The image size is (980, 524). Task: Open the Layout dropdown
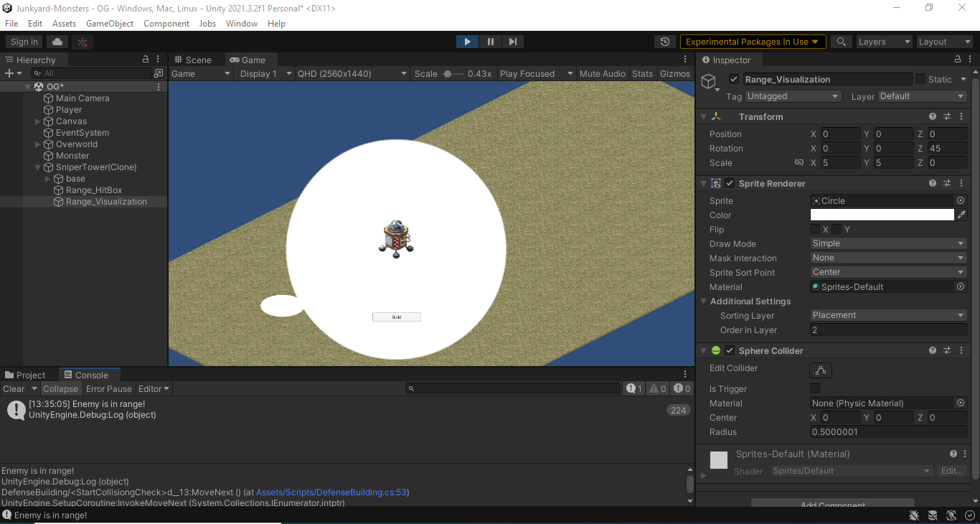click(943, 42)
